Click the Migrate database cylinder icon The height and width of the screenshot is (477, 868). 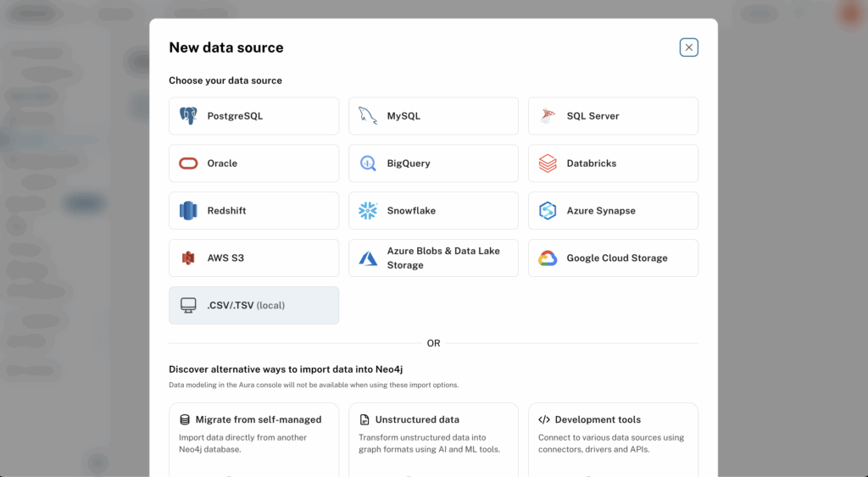click(185, 419)
